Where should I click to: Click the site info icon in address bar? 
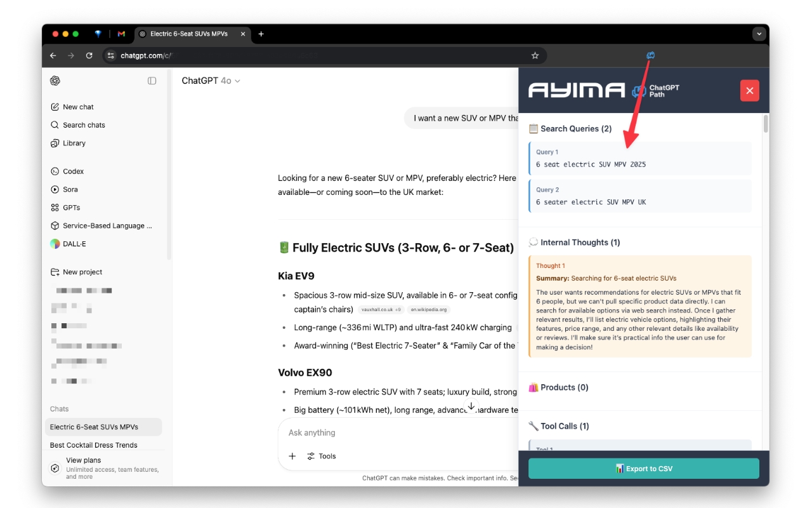point(110,56)
